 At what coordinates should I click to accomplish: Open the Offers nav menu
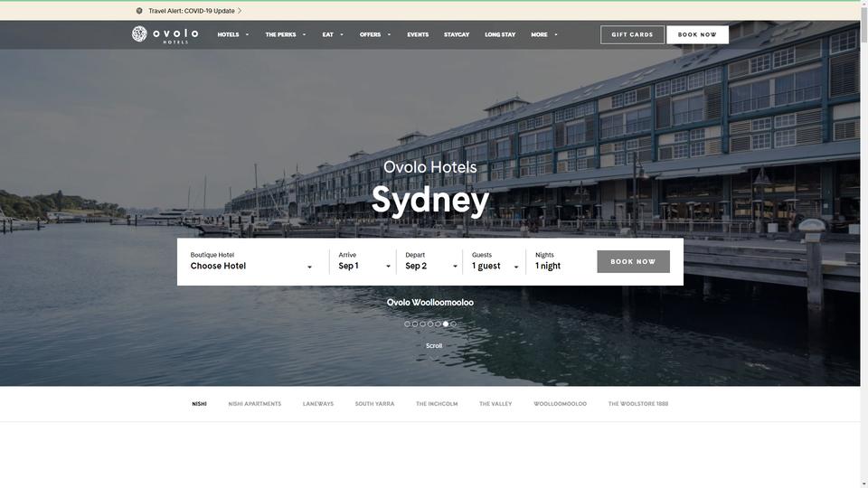[x=371, y=34]
